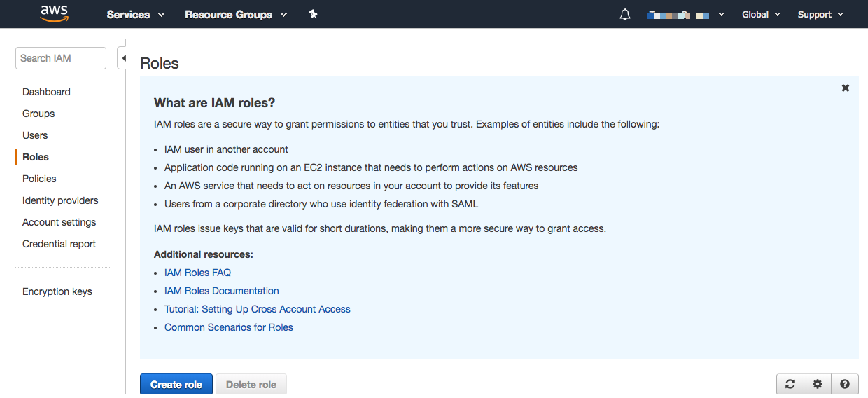Open the account name dropdown
This screenshot has width=868, height=398.
click(686, 15)
